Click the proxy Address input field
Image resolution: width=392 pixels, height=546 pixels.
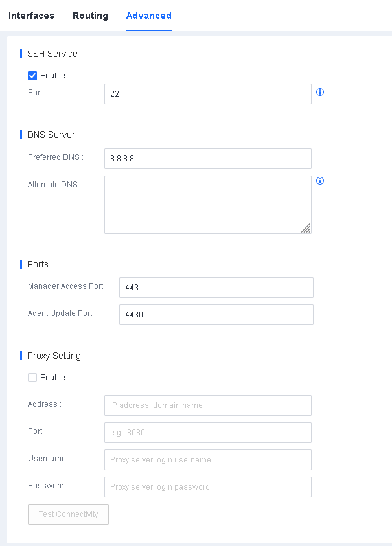click(x=207, y=405)
